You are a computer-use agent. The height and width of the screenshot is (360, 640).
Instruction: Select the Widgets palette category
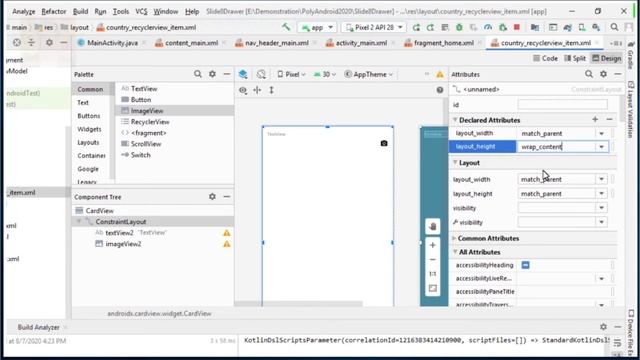[x=89, y=129]
